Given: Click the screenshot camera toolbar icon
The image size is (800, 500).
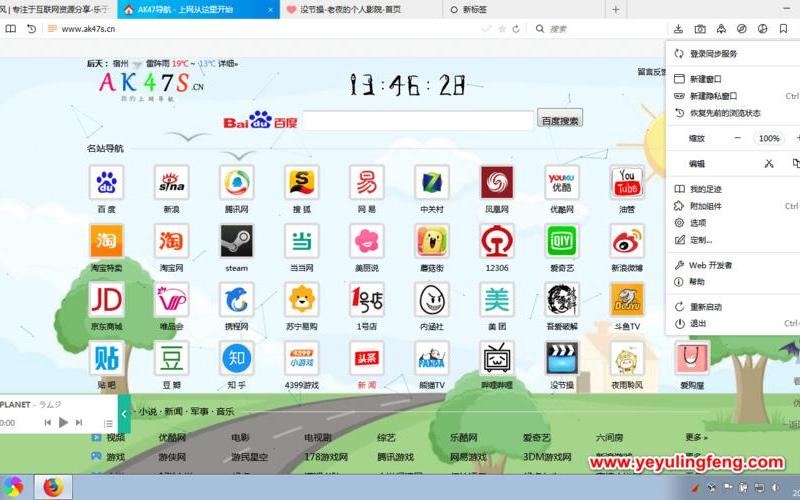Looking at the screenshot, I should (700, 29).
